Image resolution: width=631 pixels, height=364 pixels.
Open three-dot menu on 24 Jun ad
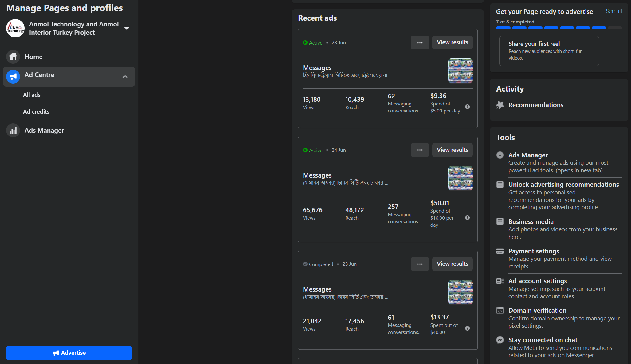(x=420, y=150)
